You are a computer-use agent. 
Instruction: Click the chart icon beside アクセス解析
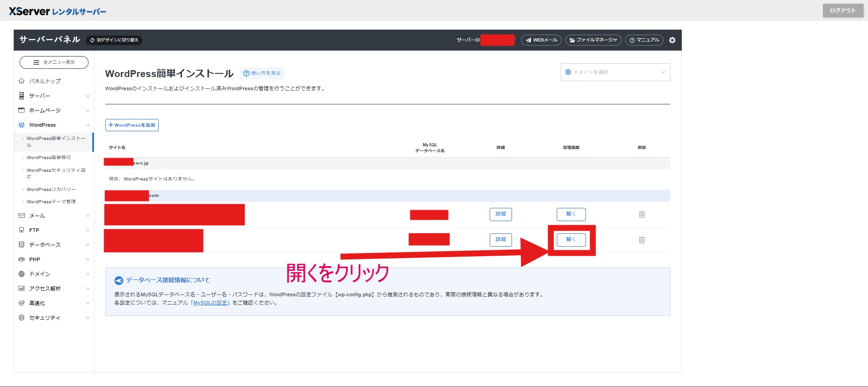tap(21, 289)
